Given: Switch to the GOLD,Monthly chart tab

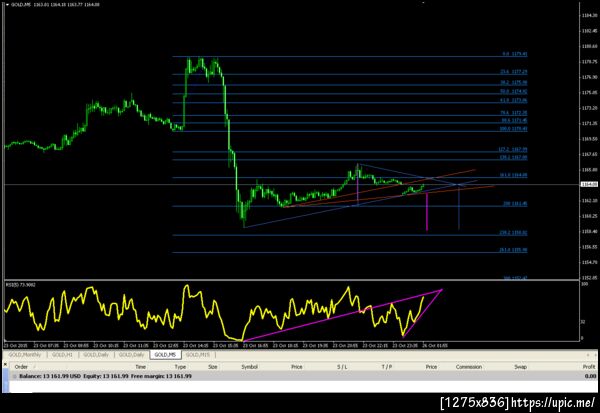Looking at the screenshot, I should 24,355.
